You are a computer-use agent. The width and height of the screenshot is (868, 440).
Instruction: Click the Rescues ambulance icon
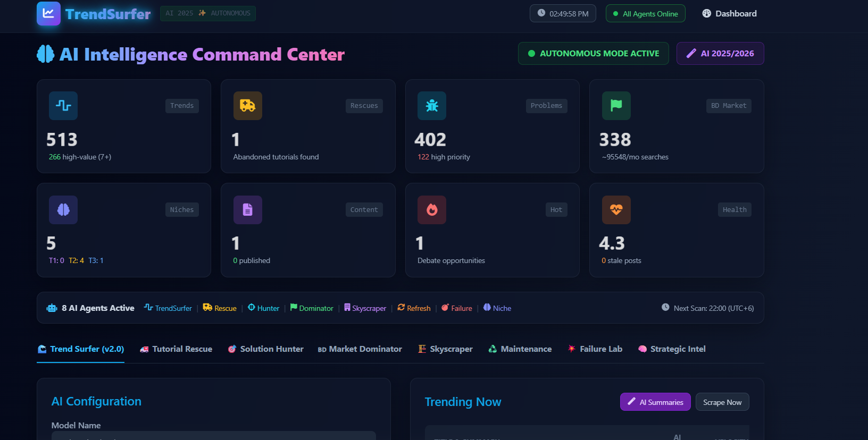pos(247,106)
